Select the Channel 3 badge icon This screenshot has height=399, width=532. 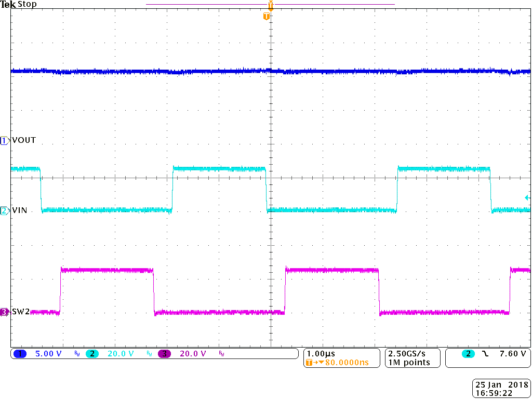(x=164, y=353)
